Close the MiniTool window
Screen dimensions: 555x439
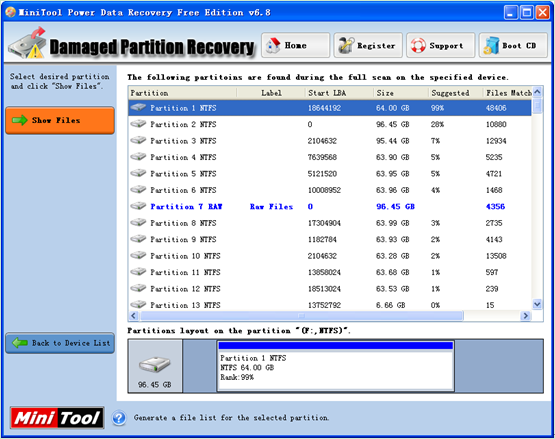pos(543,13)
